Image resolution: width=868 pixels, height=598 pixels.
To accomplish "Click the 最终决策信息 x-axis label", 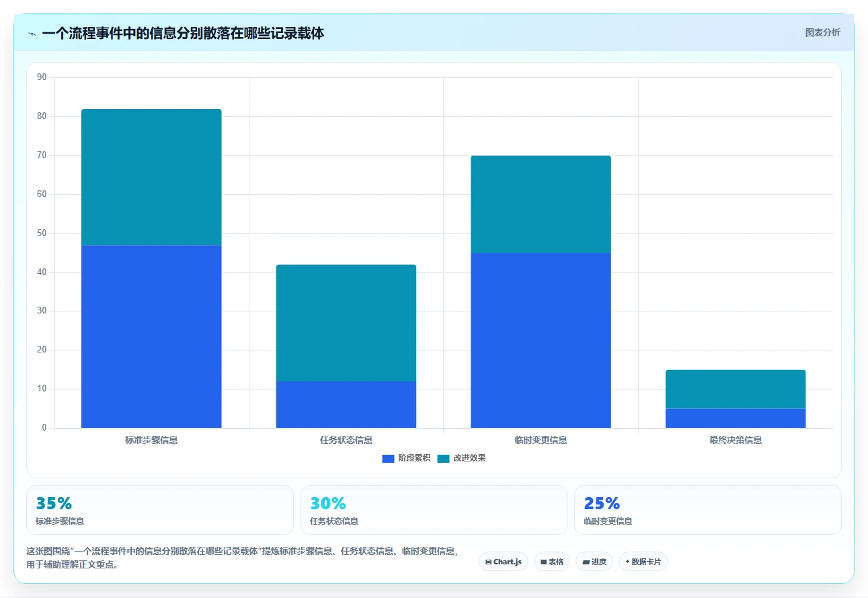I will (736, 440).
